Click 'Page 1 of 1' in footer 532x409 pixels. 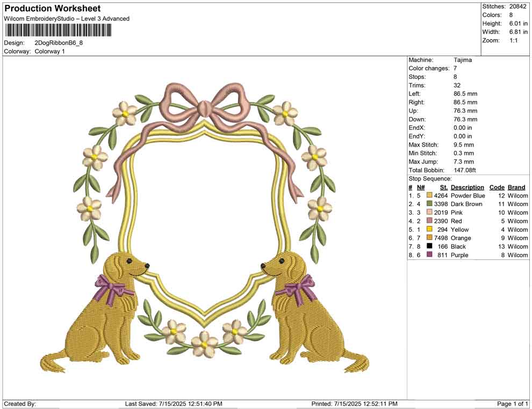(512, 404)
